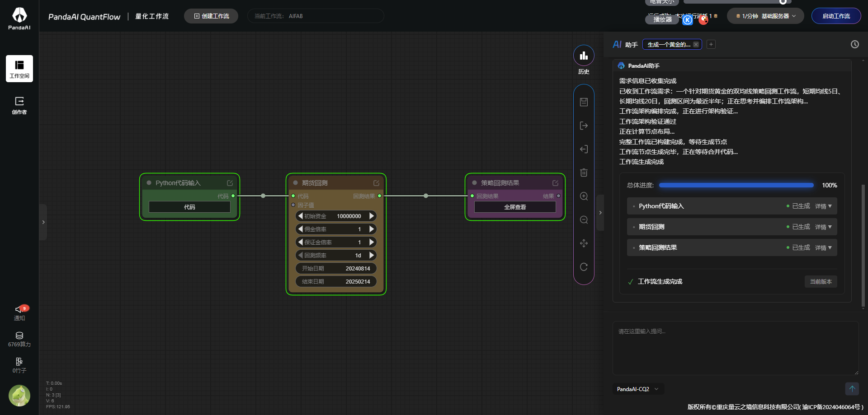Click the trash delete icon in canvas toolbar

tap(584, 173)
